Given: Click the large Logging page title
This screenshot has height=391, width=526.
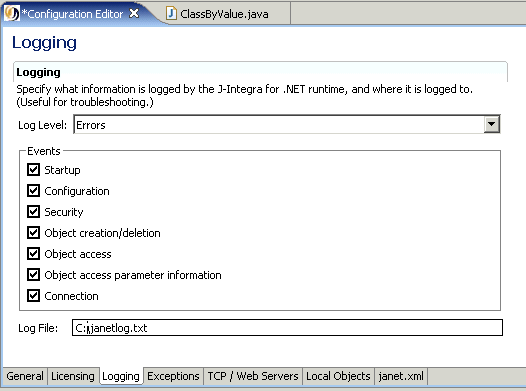Looking at the screenshot, I should pos(44,43).
